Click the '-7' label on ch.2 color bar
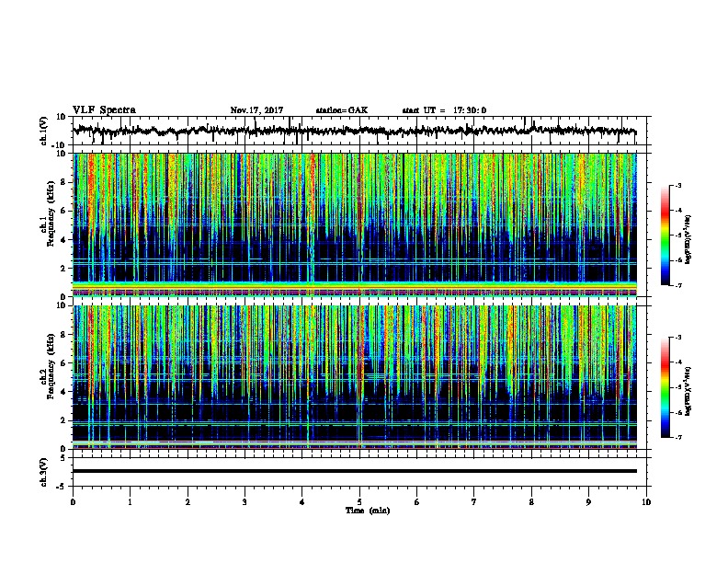This screenshot has width=728, height=563. coord(677,437)
